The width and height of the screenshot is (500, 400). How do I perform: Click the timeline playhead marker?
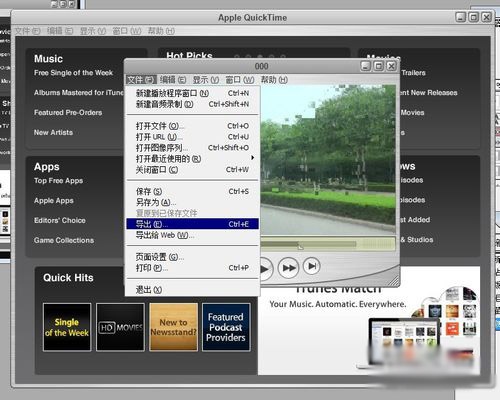300,246
